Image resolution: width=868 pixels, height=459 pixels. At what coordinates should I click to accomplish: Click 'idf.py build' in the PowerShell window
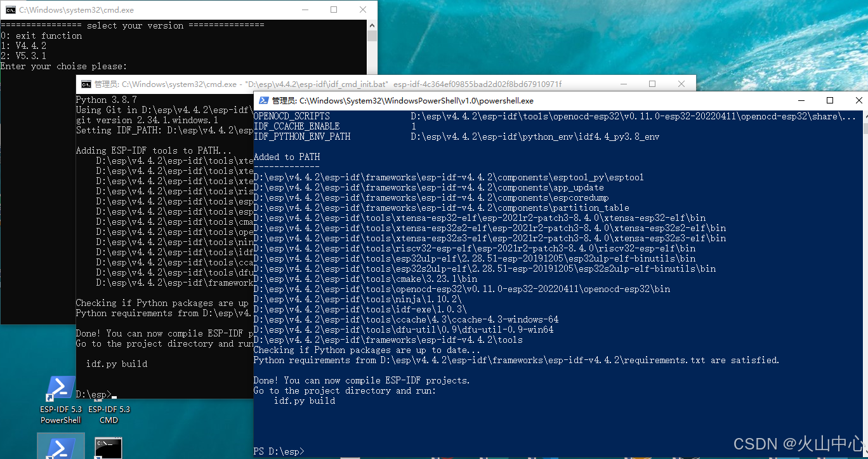[x=305, y=401]
